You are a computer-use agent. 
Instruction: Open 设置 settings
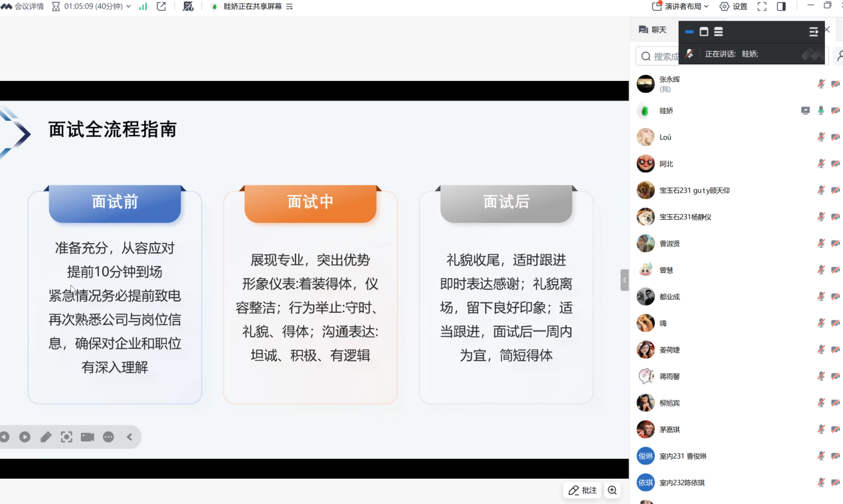733,7
